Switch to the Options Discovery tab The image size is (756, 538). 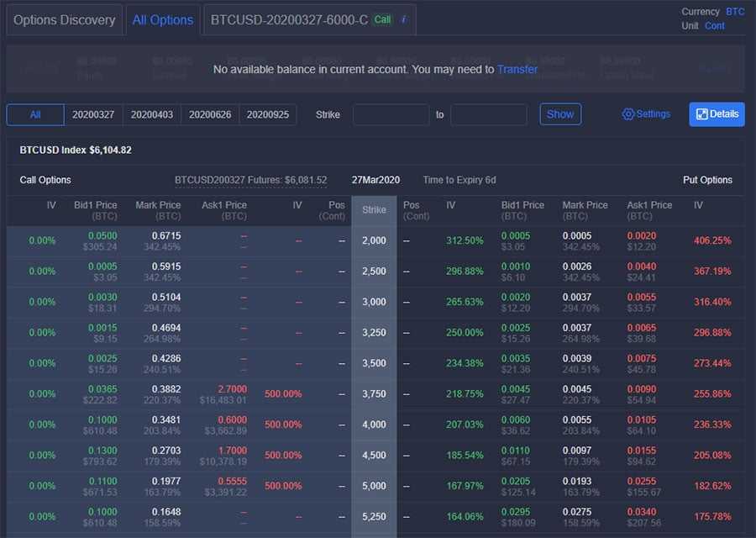64,19
